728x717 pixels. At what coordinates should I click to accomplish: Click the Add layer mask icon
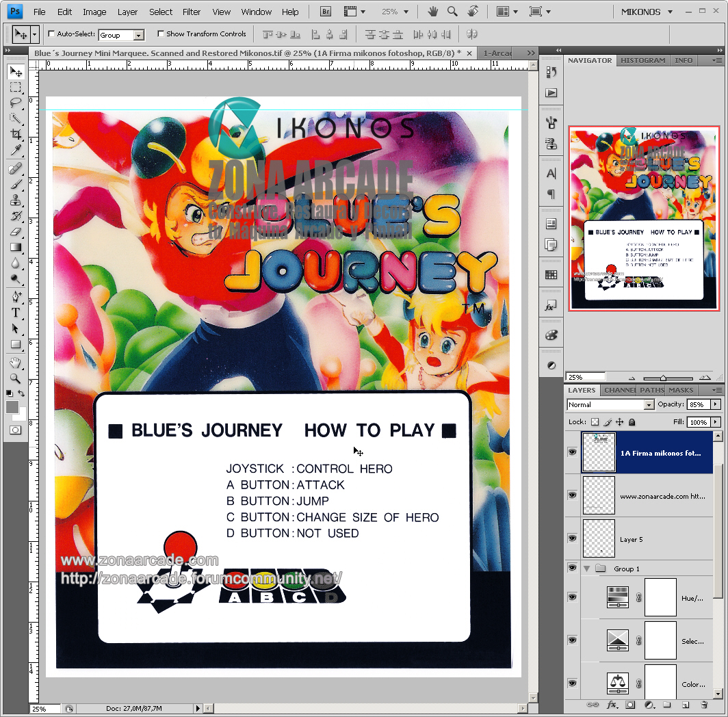click(631, 705)
